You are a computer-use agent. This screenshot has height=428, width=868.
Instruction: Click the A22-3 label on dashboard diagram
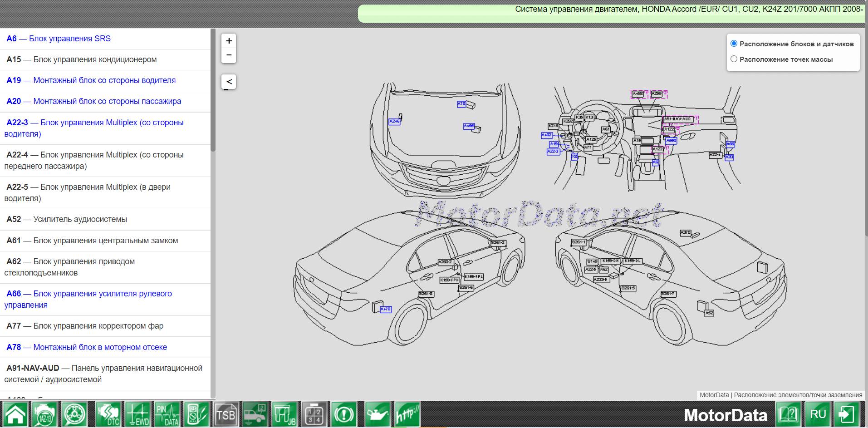(x=553, y=152)
